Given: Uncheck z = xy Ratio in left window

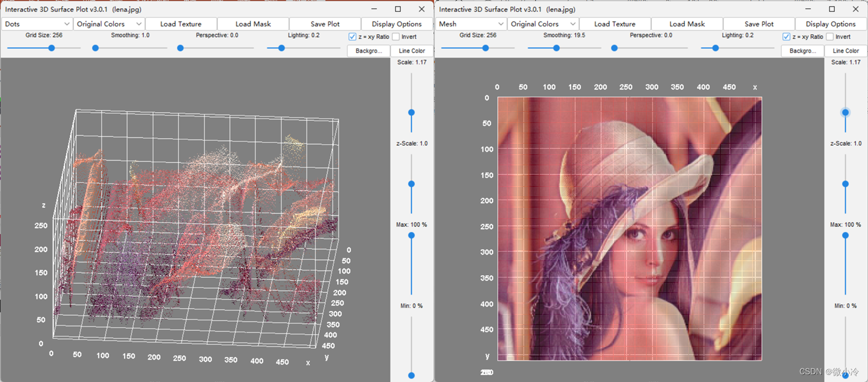Looking at the screenshot, I should [x=353, y=37].
